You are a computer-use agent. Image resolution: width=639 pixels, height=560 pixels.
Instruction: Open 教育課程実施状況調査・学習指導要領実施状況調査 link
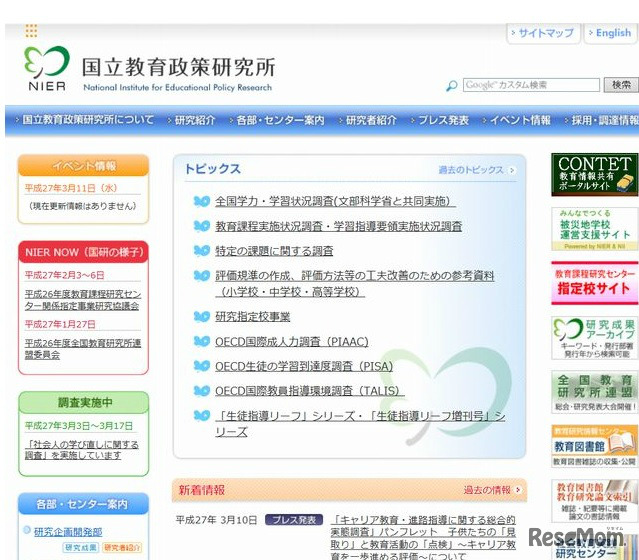pyautogui.click(x=339, y=226)
